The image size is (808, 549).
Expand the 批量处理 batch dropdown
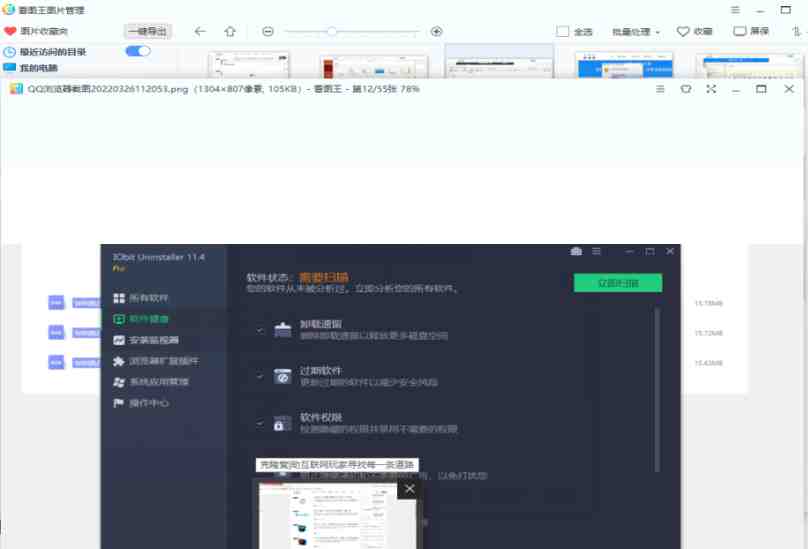point(635,32)
